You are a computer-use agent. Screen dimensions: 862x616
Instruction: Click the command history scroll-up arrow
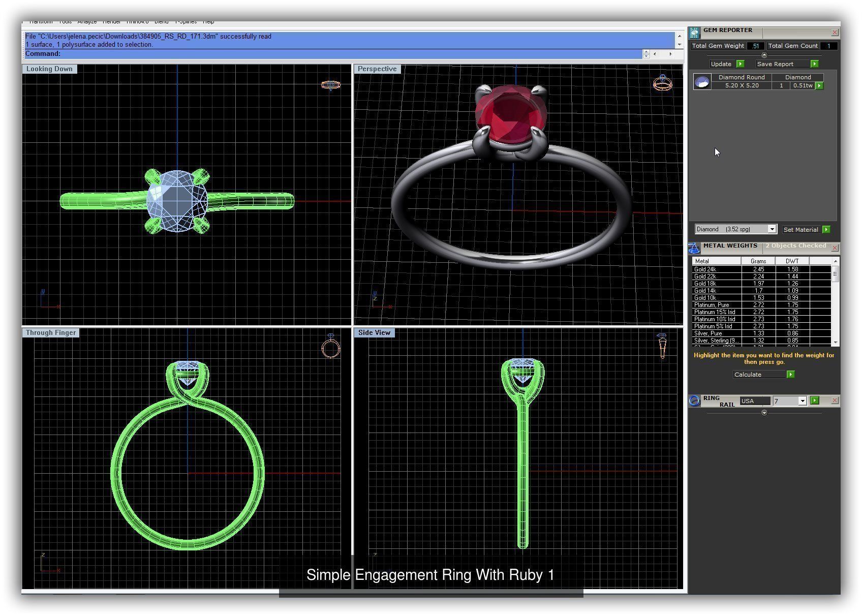point(679,37)
